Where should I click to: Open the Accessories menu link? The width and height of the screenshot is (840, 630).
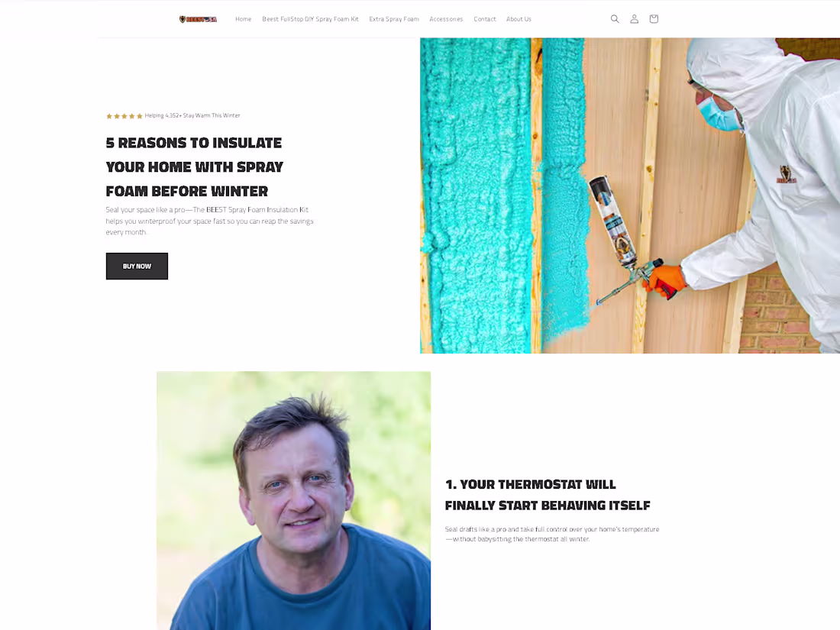point(446,19)
